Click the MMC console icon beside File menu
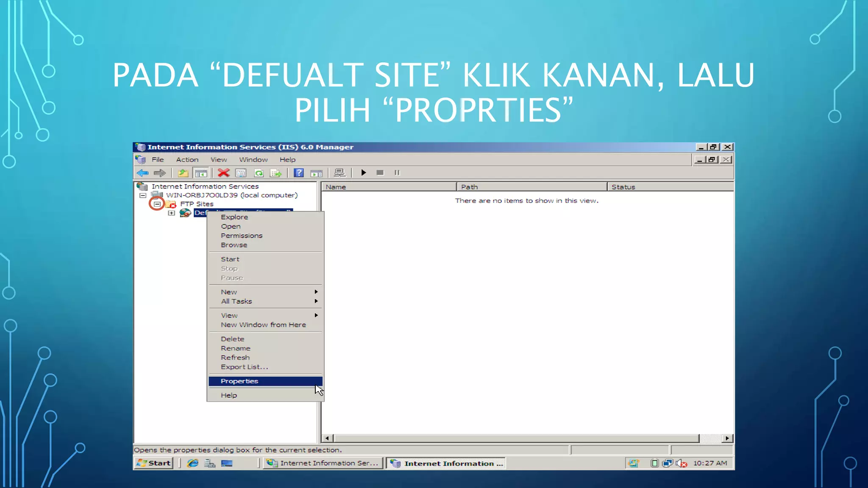 [x=140, y=160]
